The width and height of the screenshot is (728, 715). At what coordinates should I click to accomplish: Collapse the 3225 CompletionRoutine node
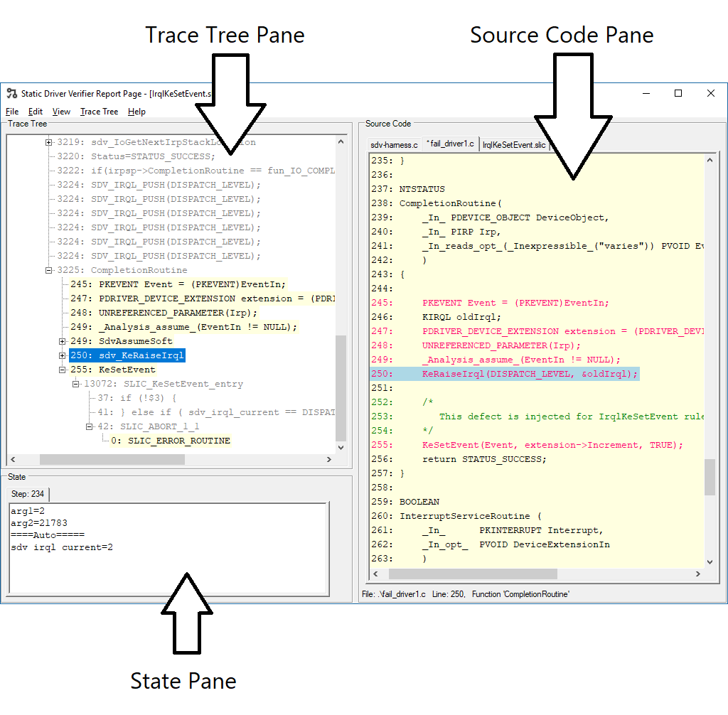click(48, 270)
